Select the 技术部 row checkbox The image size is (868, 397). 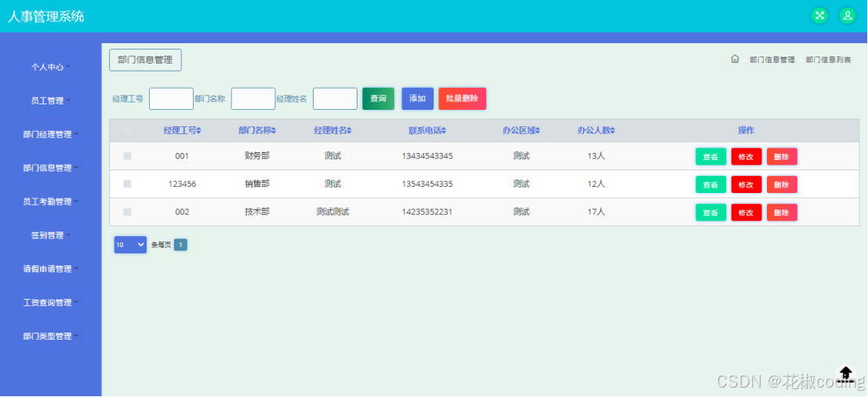(x=127, y=212)
